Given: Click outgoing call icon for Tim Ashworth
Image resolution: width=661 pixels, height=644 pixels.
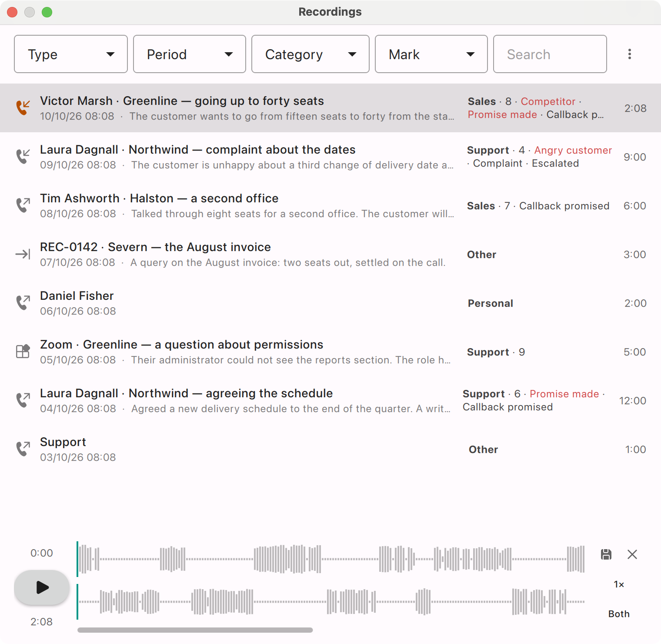Looking at the screenshot, I should tap(23, 205).
